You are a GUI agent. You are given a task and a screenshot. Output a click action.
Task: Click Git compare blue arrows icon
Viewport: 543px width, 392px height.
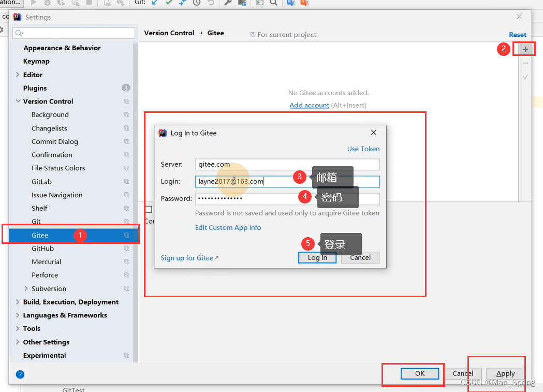click(183, 3)
